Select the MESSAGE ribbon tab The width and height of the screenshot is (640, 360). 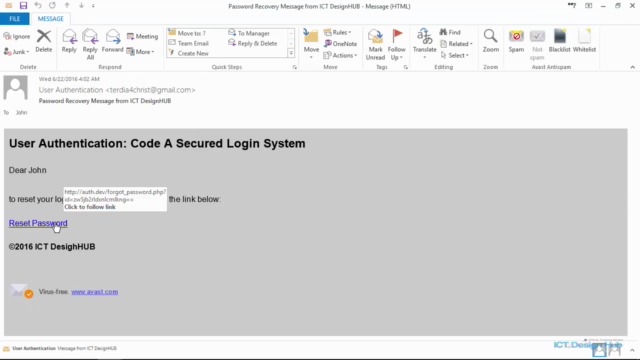click(x=51, y=19)
